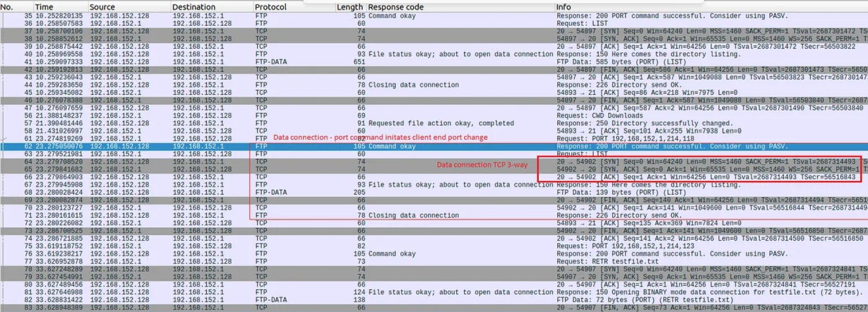The width and height of the screenshot is (868, 312).
Task: Select packet 78 '20 → 54907 [SYN]'
Action: [x=434, y=269]
